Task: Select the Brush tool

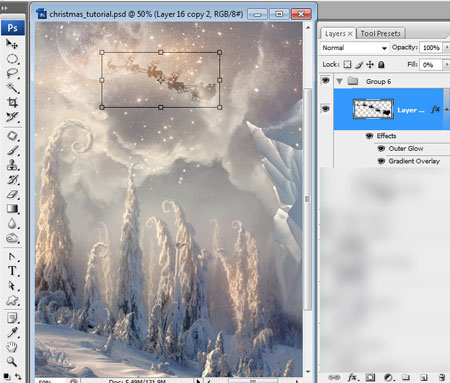Action: click(12, 151)
